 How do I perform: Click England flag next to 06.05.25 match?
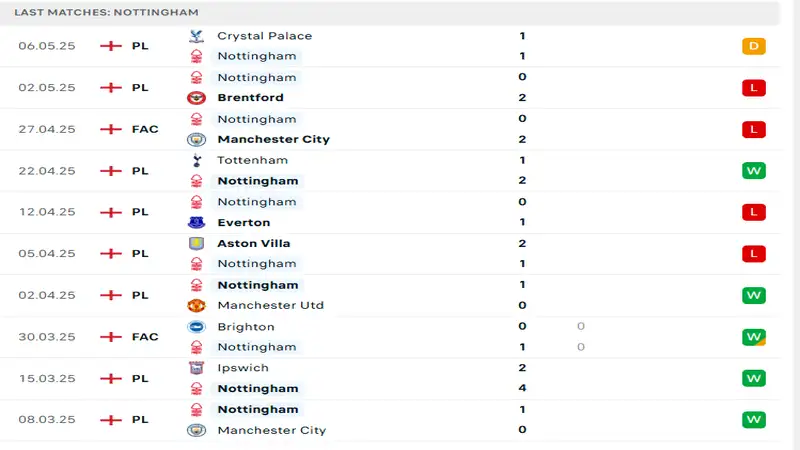111,46
